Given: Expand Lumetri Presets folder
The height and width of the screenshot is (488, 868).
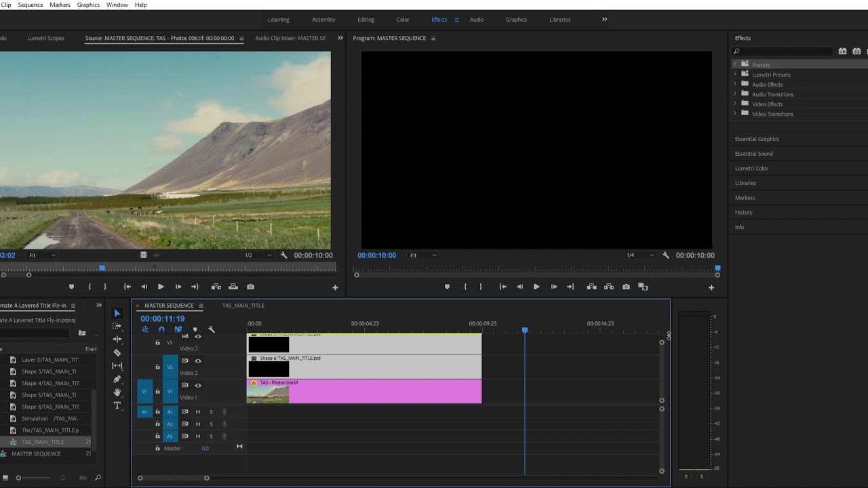Looking at the screenshot, I should click(734, 74).
